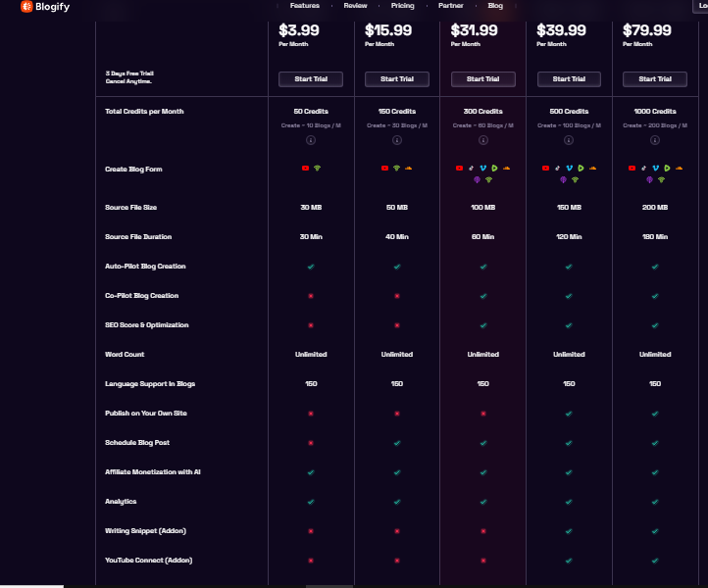This screenshot has width=708, height=588.
Task: Click Rumble play icon in $31.99 plan column
Action: 494,168
